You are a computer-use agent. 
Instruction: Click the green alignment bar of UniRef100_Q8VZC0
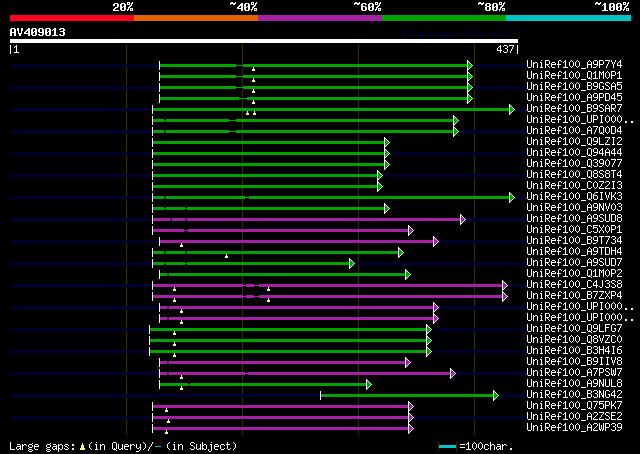pyautogui.click(x=288, y=340)
